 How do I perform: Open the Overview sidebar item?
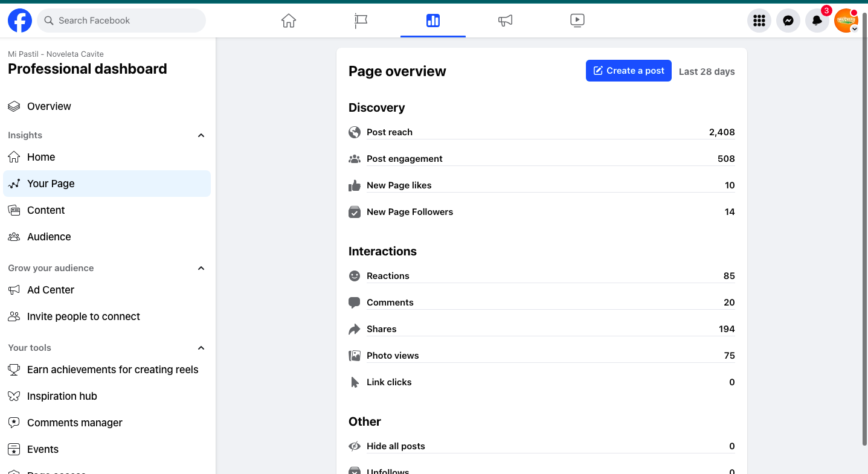[x=49, y=106]
